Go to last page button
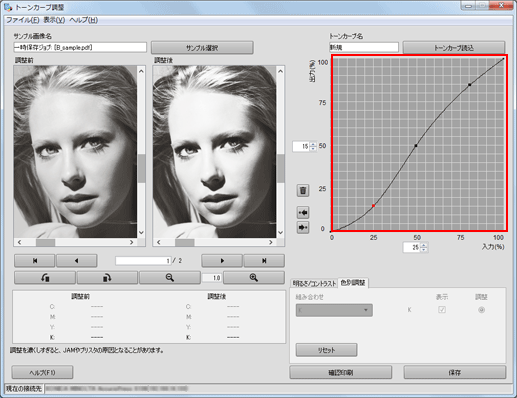The image size is (517, 398). click(264, 261)
